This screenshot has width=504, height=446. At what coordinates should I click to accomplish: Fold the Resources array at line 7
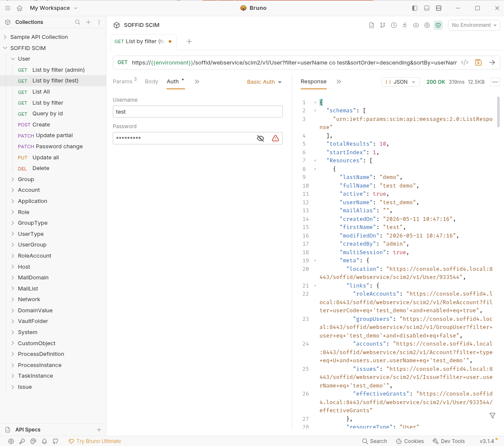pyautogui.click(x=315, y=161)
